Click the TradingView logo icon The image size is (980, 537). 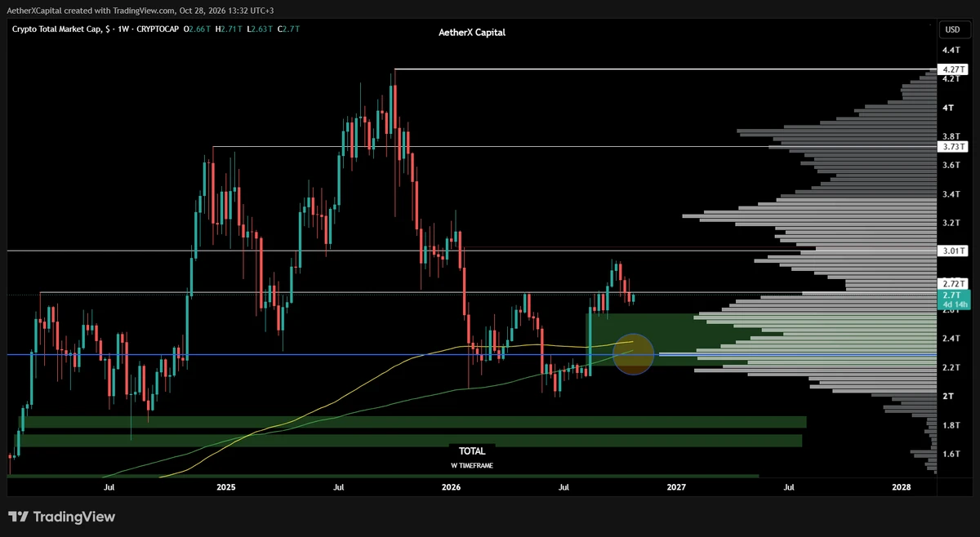coord(19,517)
